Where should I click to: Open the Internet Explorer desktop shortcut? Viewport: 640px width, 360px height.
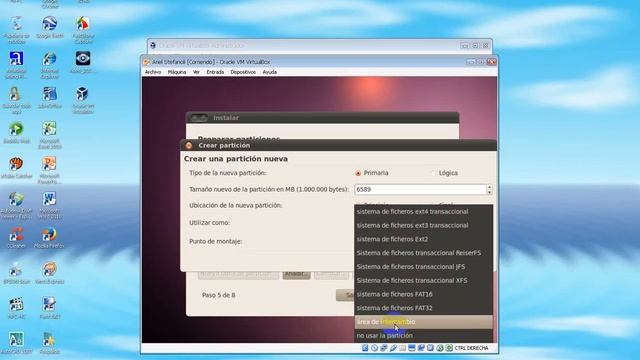point(50,64)
